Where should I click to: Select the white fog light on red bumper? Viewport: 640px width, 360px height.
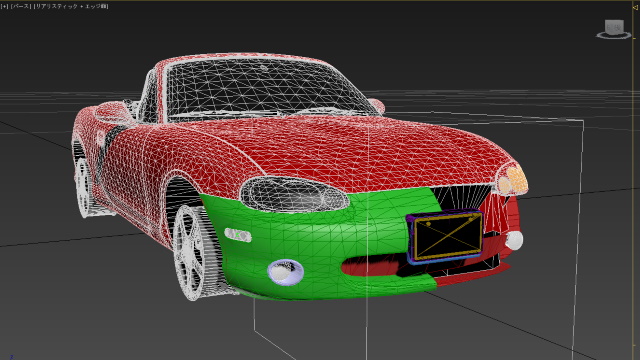pyautogui.click(x=514, y=240)
